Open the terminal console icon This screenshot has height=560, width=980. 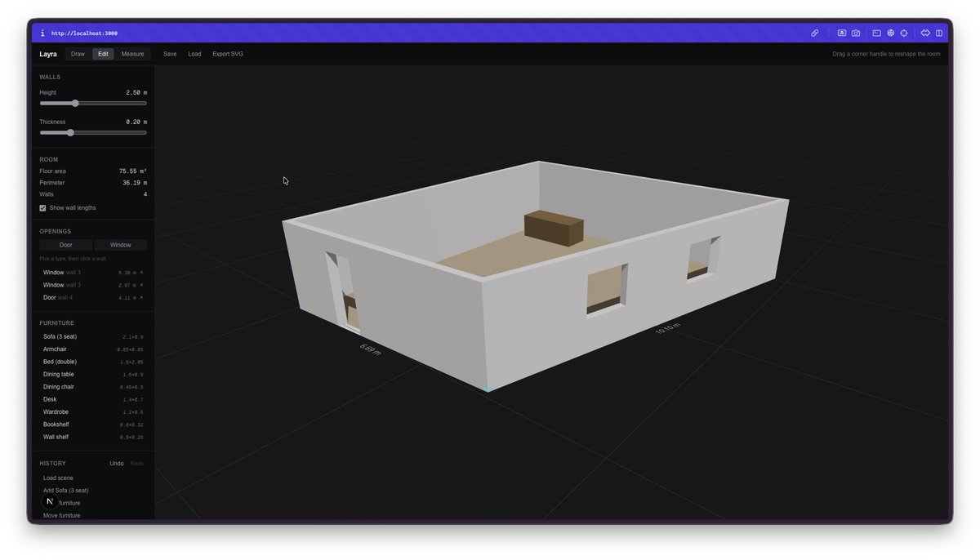877,33
